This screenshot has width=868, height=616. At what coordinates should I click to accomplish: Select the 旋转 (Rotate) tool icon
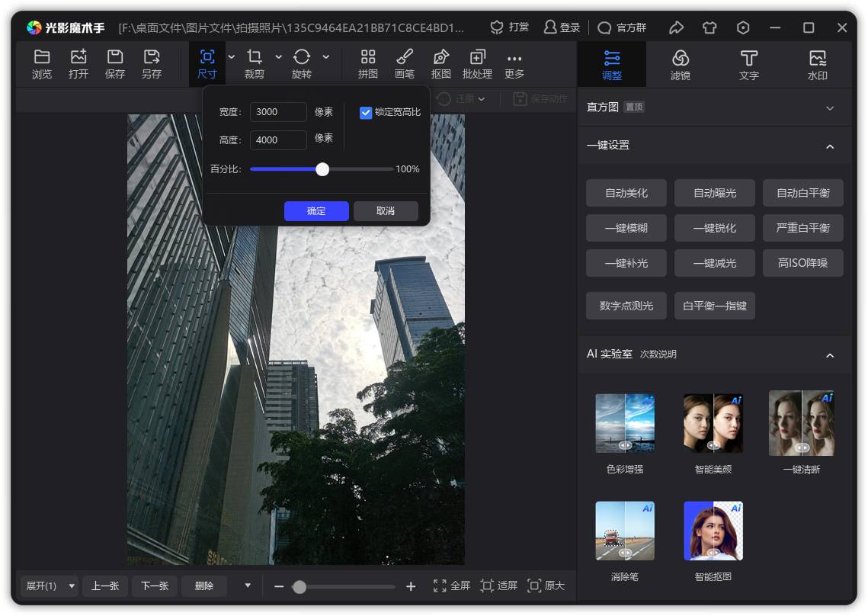pos(302,63)
